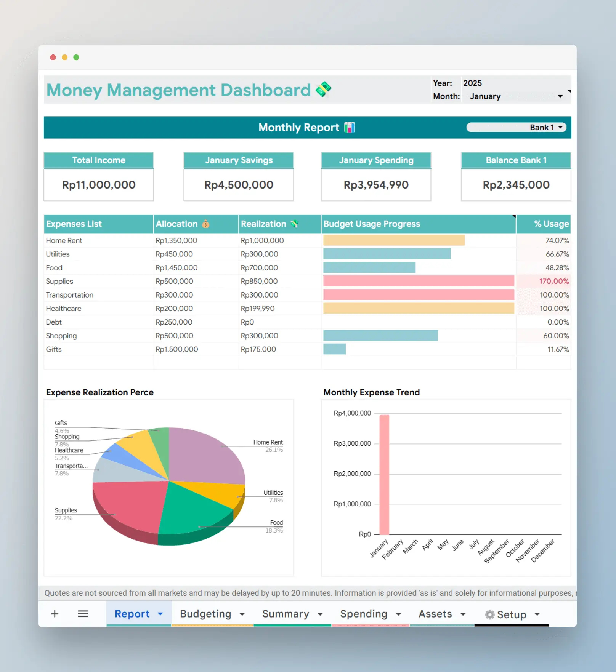Click the January Savings value Rp4,500,000
The image size is (616, 672).
[239, 185]
